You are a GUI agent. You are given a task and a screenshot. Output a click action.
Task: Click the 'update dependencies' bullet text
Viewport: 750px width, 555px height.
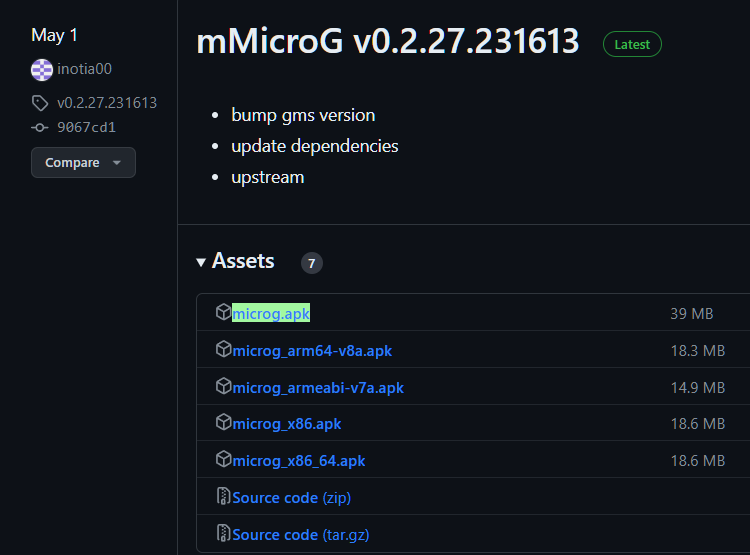315,146
